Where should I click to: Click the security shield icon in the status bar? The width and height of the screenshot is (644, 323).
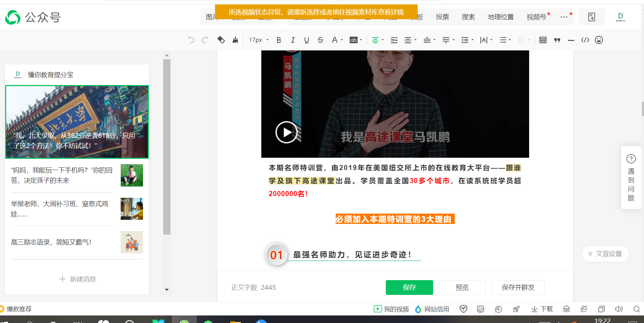coord(464,309)
